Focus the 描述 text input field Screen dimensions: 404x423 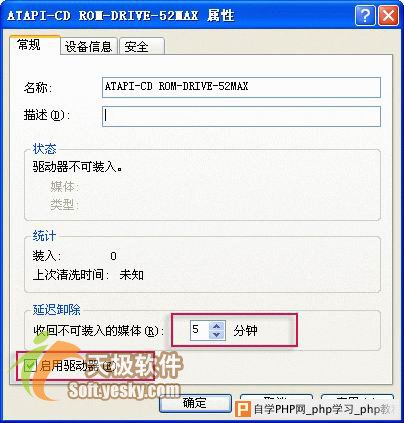point(241,116)
